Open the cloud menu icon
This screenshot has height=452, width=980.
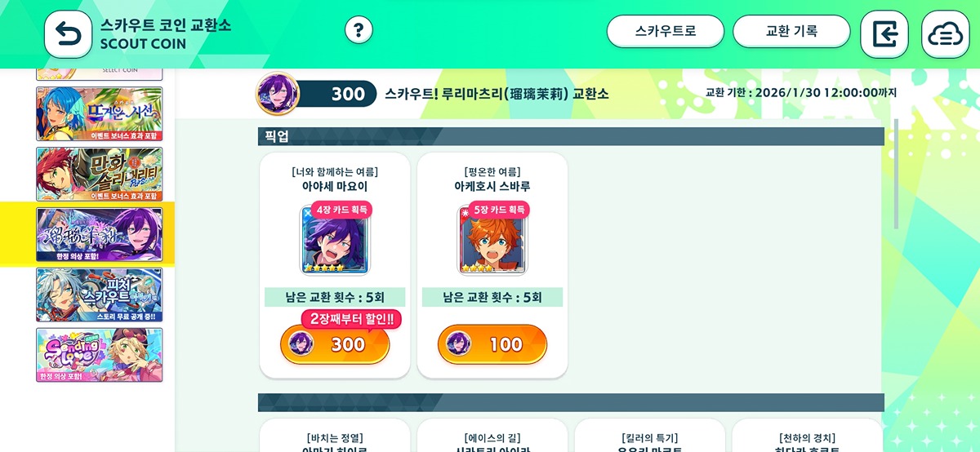(x=946, y=34)
